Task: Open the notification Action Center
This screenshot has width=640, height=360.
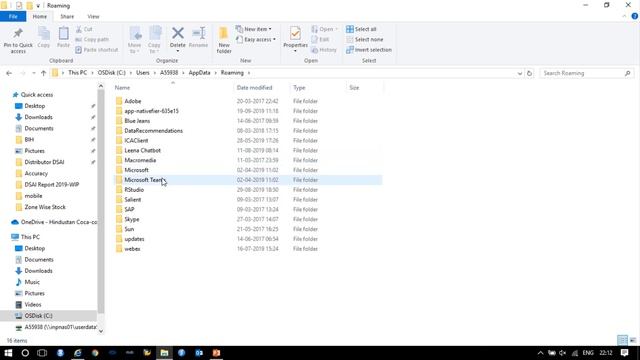Action: (x=624, y=353)
